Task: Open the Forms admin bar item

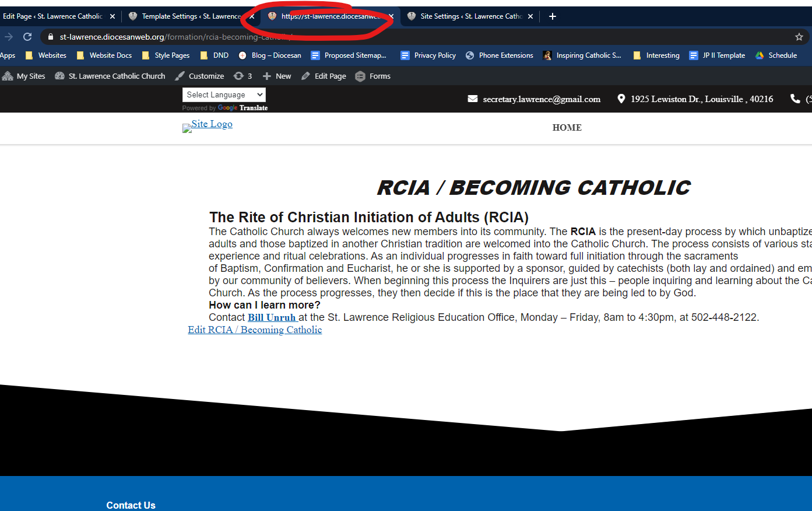Action: [373, 76]
